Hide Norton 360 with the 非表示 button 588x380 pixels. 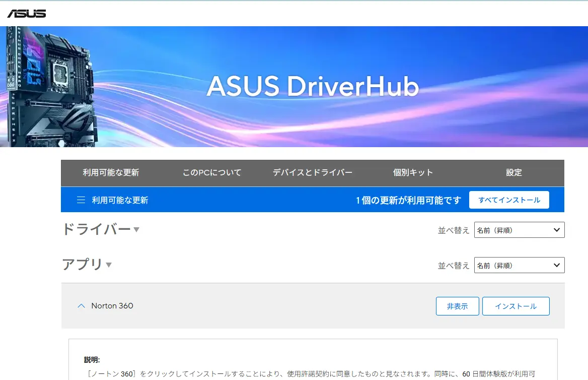tap(457, 306)
